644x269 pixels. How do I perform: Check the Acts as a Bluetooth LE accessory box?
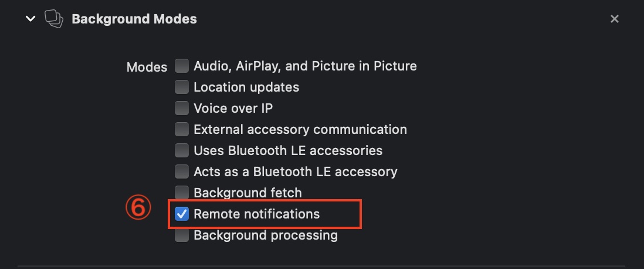click(182, 172)
